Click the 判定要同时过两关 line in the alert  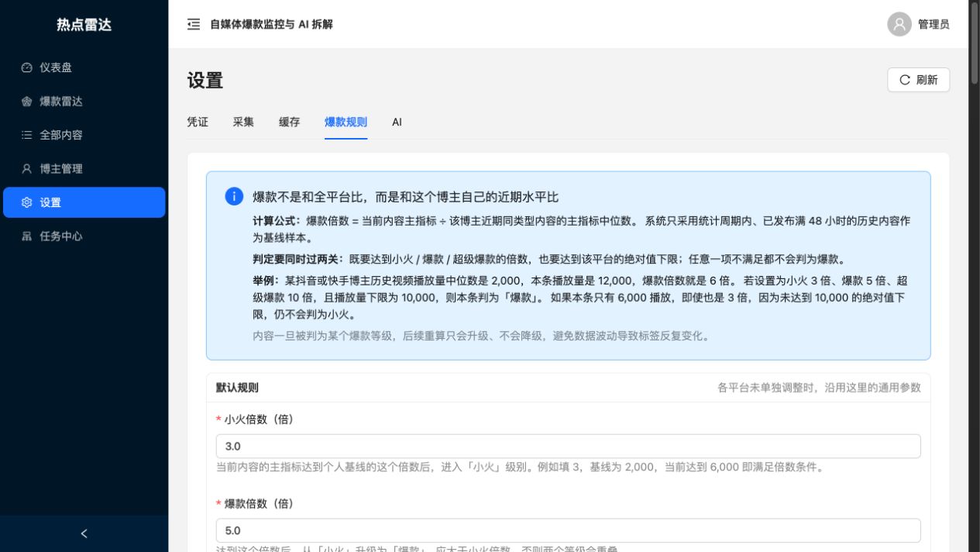pos(549,260)
